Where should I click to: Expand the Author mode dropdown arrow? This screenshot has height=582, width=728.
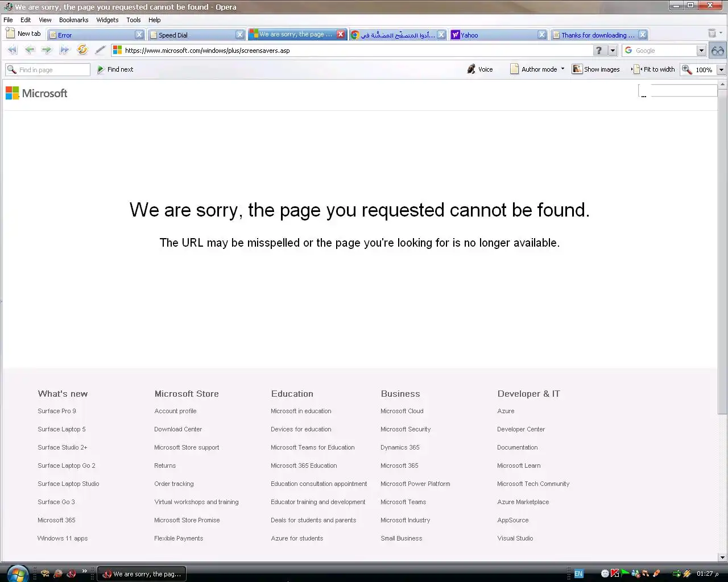(x=563, y=69)
